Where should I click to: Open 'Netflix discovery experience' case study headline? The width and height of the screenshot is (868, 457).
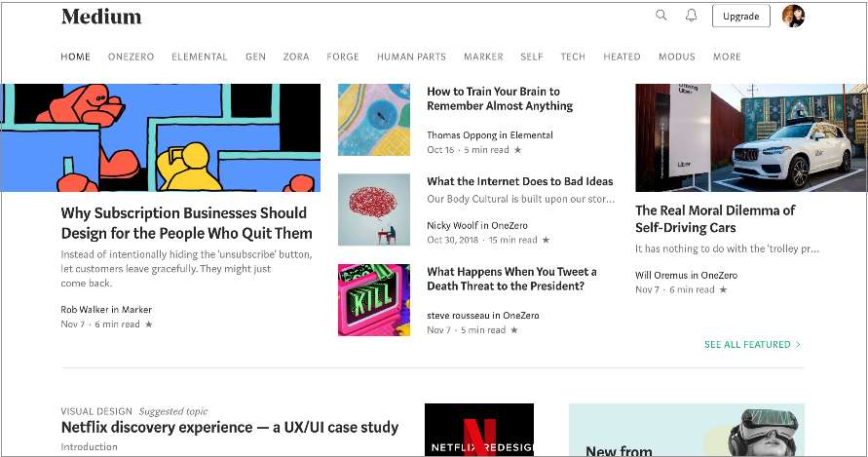point(230,428)
